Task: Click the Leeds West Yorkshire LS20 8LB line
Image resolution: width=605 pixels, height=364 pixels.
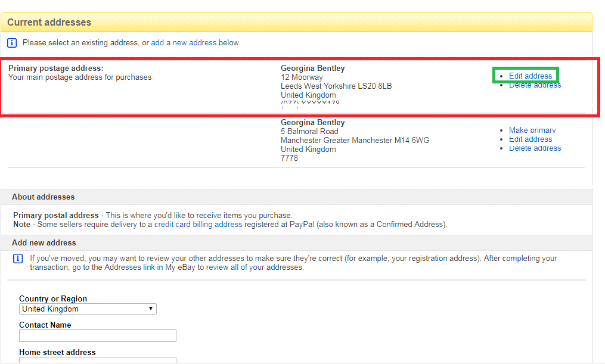Action: [x=336, y=86]
